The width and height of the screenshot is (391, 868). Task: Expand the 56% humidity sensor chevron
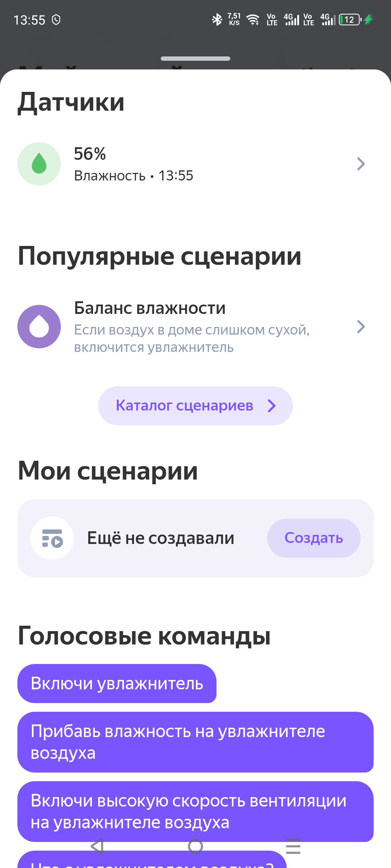pos(361,164)
